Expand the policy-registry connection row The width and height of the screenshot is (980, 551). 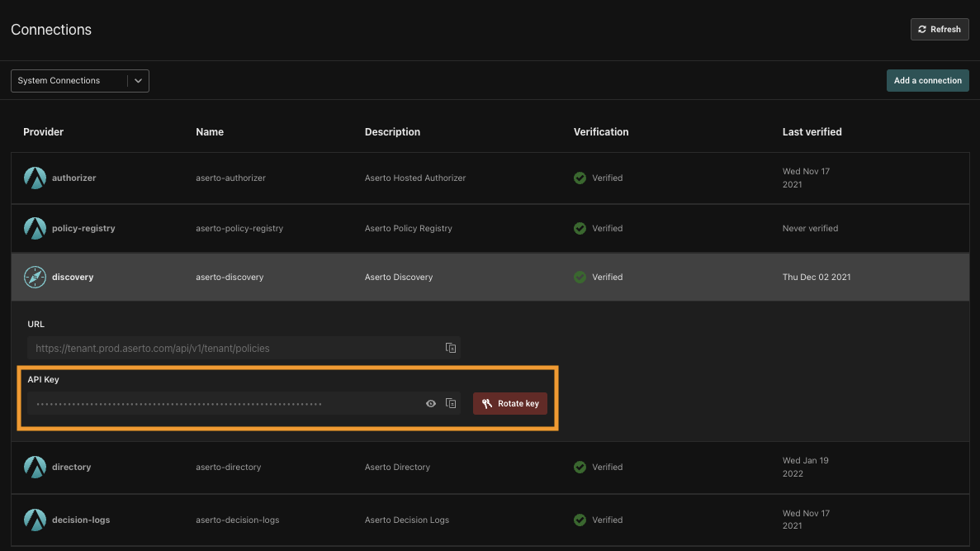(490, 228)
